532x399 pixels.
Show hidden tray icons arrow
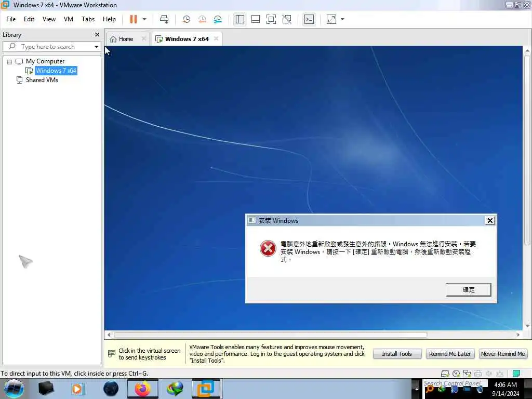417,389
